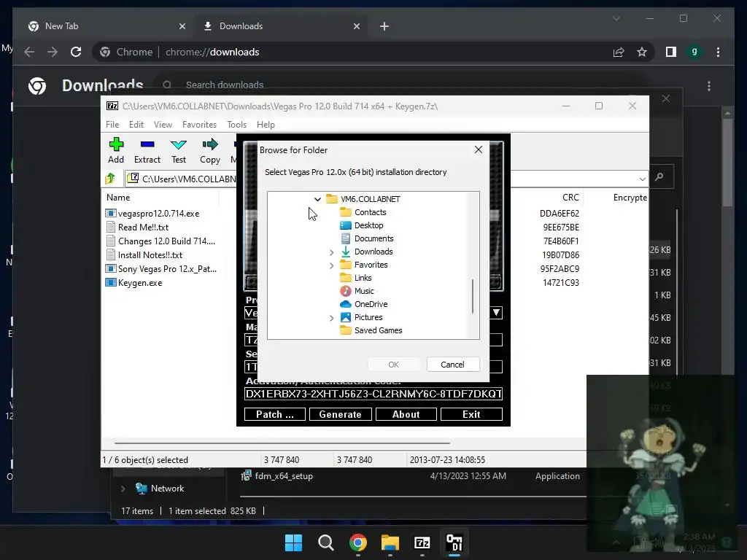Expand the Network node in File Explorer
Screen dimensions: 747x560
pyautogui.click(x=123, y=489)
